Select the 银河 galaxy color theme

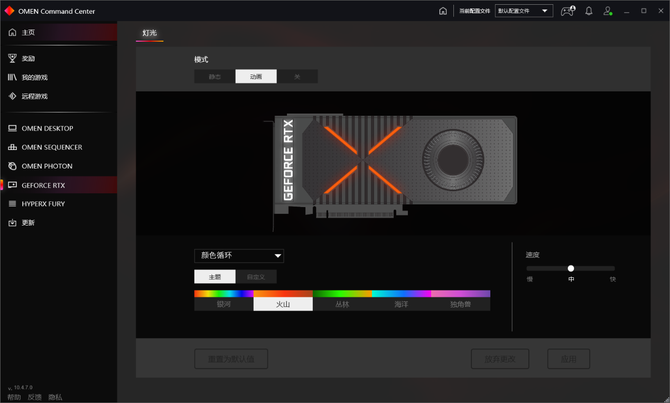click(x=224, y=300)
